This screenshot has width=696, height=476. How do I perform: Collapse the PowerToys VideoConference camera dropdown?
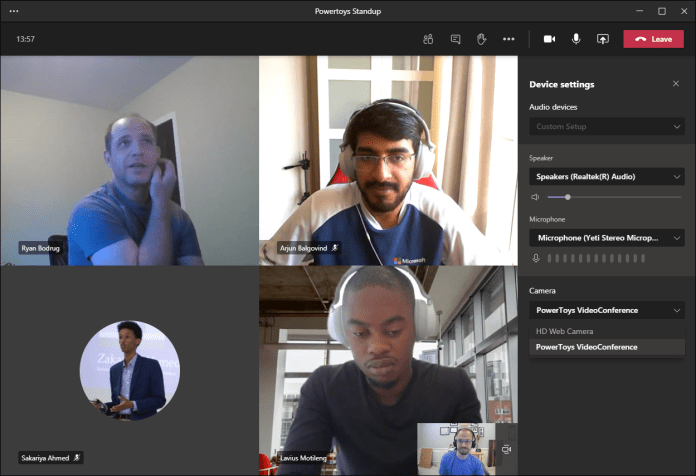(x=607, y=310)
